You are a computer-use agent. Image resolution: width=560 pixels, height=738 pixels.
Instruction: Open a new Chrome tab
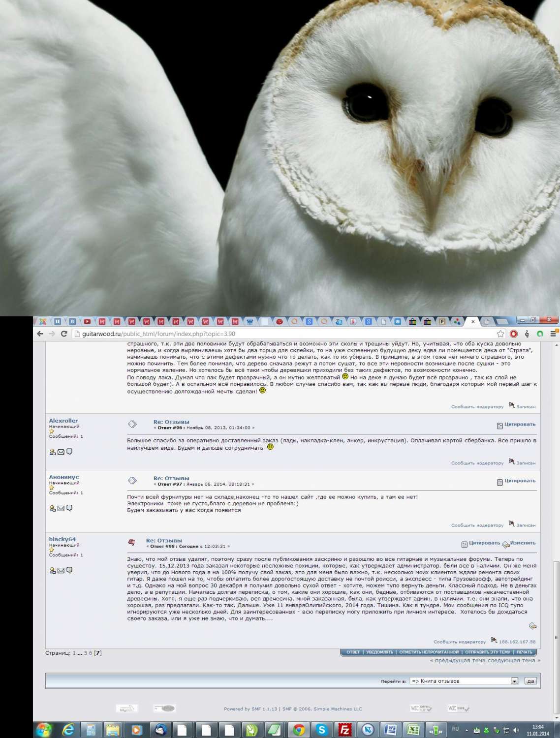[x=501, y=321]
